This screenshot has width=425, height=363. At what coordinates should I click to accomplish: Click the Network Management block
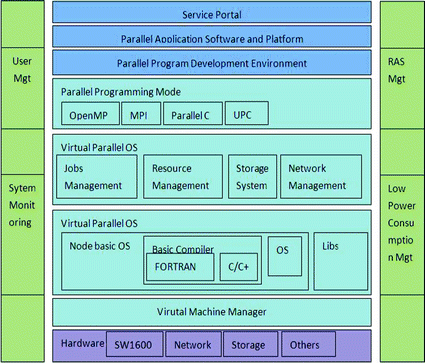coord(321,177)
